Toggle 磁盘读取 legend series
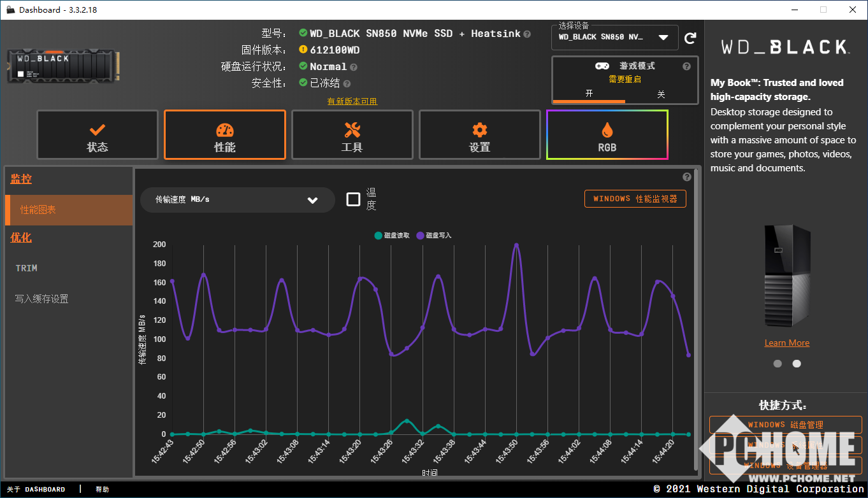The width and height of the screenshot is (868, 498). tap(392, 236)
